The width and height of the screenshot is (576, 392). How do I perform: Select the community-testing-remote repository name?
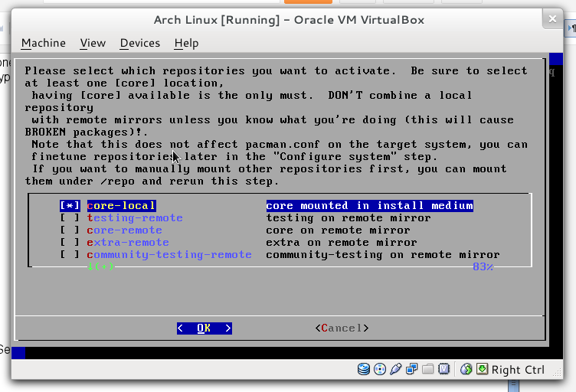coord(169,254)
